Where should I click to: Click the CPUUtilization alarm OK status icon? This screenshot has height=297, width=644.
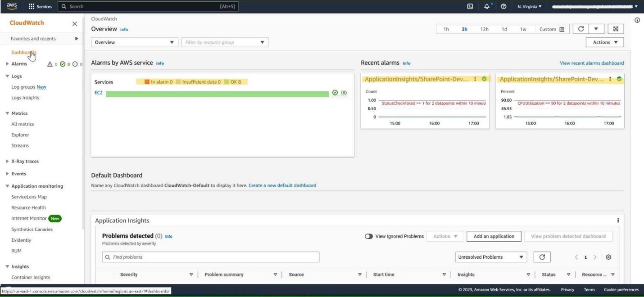(619, 79)
